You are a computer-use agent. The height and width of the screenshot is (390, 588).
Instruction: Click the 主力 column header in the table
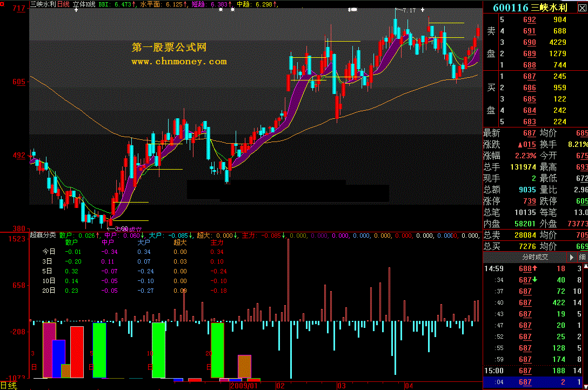(217, 243)
